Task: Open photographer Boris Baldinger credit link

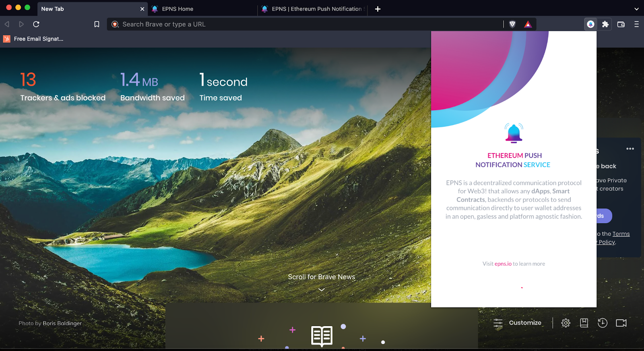Action: point(62,323)
